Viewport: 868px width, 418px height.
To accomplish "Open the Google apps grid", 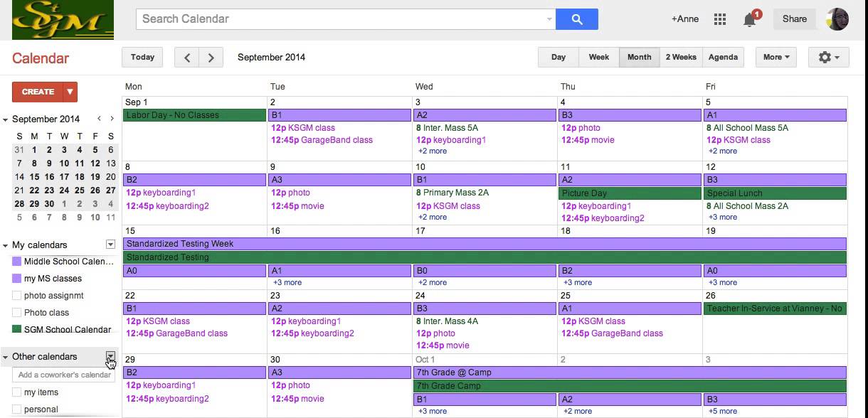I will (720, 19).
